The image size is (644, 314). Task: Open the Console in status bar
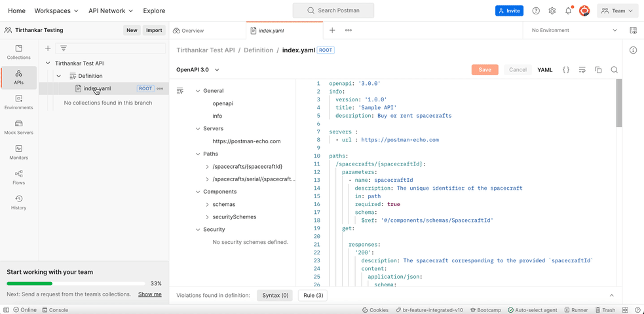[56, 310]
